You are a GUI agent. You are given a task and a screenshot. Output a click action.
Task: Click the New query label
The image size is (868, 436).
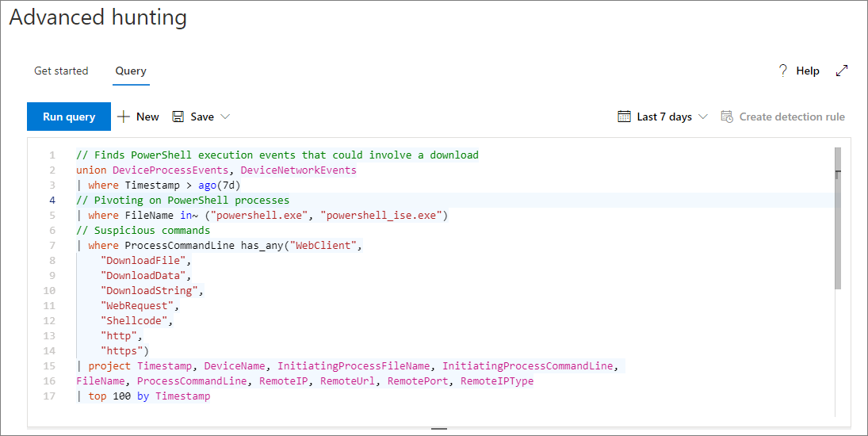point(147,117)
